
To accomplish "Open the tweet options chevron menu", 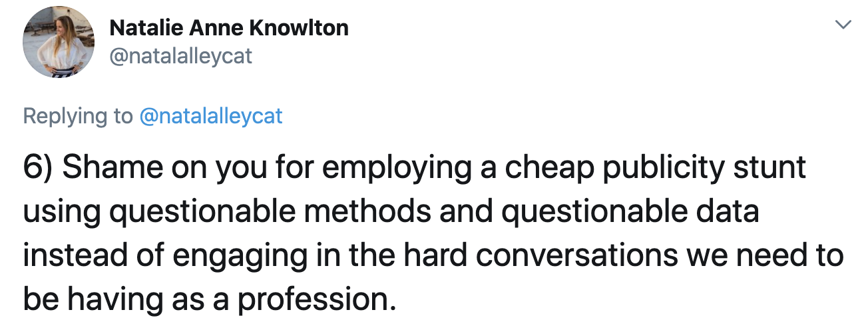I will [x=843, y=25].
